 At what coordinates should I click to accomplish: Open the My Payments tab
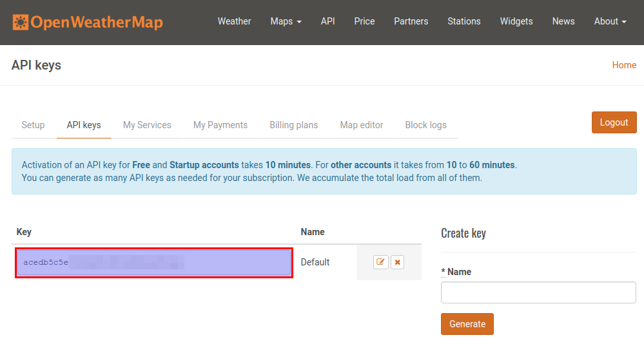pyautogui.click(x=220, y=125)
